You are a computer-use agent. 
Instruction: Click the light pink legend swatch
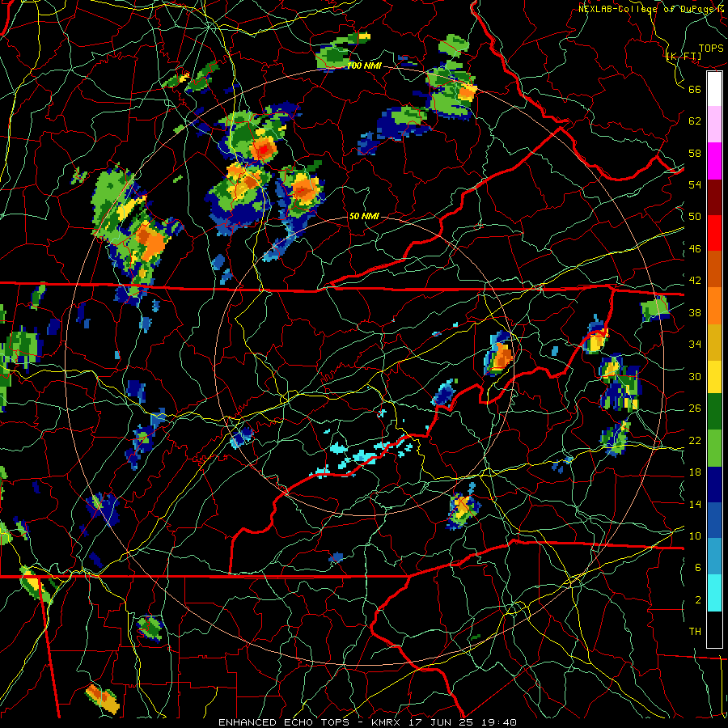(x=714, y=125)
